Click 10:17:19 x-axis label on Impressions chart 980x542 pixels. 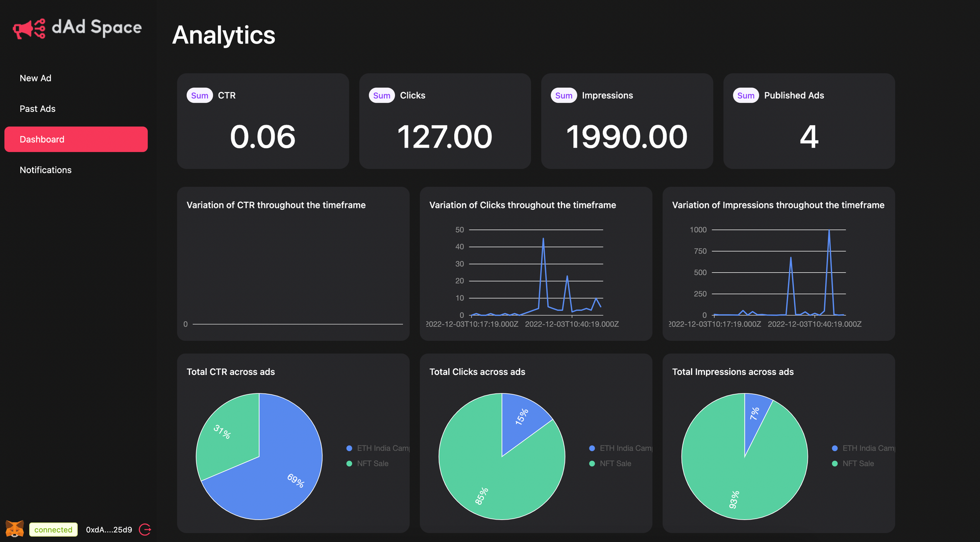[715, 324]
